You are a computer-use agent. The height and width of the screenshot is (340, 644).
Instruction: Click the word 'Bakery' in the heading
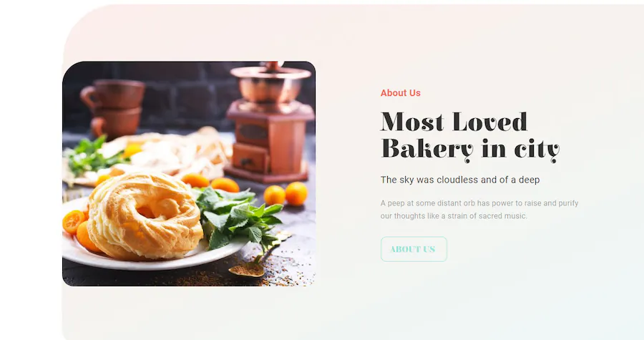coord(427,150)
